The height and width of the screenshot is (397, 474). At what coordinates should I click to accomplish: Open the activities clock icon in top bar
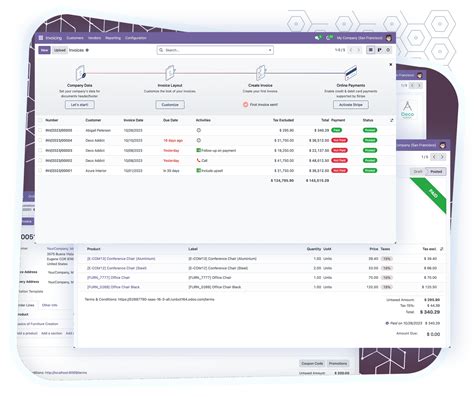point(329,38)
